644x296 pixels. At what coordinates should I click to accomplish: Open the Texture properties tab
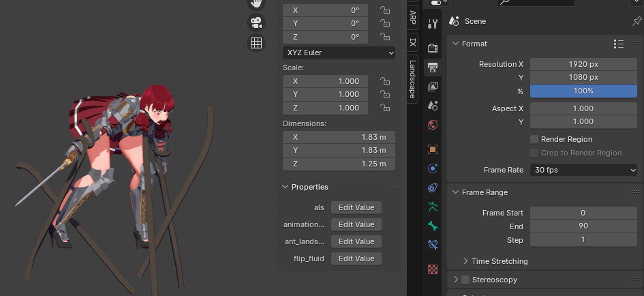click(x=432, y=269)
